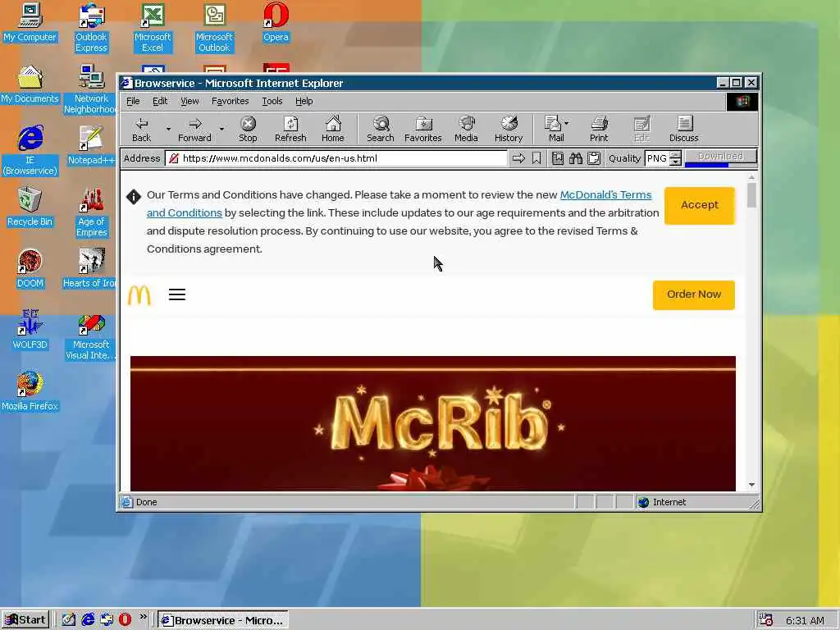
Task: Change the Quality PNG spinner value
Action: (x=676, y=158)
